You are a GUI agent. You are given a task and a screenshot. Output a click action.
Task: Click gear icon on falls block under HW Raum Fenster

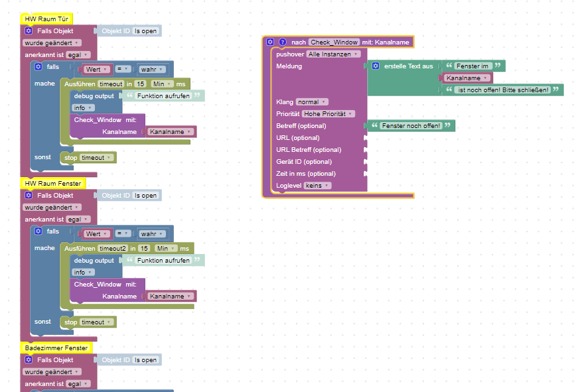pos(38,231)
